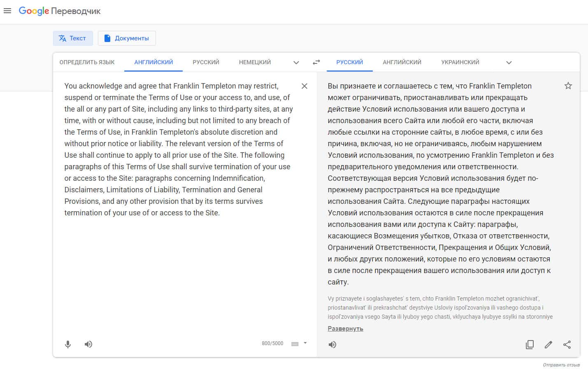This screenshot has height=371, width=588.
Task: Swap source and target languages
Action: [316, 62]
